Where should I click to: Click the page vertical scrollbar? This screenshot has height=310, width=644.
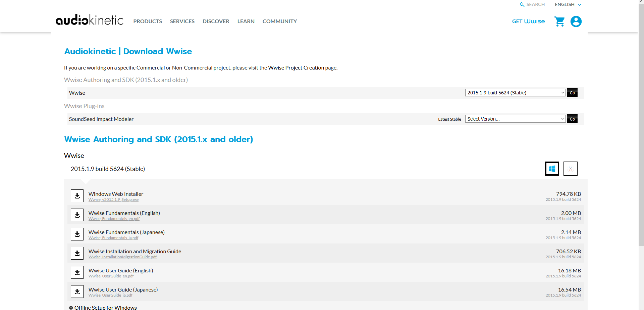641,134
